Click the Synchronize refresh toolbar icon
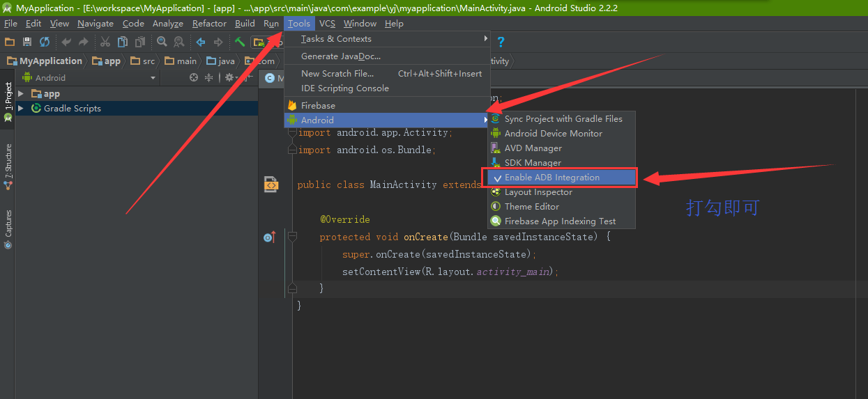The height and width of the screenshot is (399, 868). pos(45,42)
